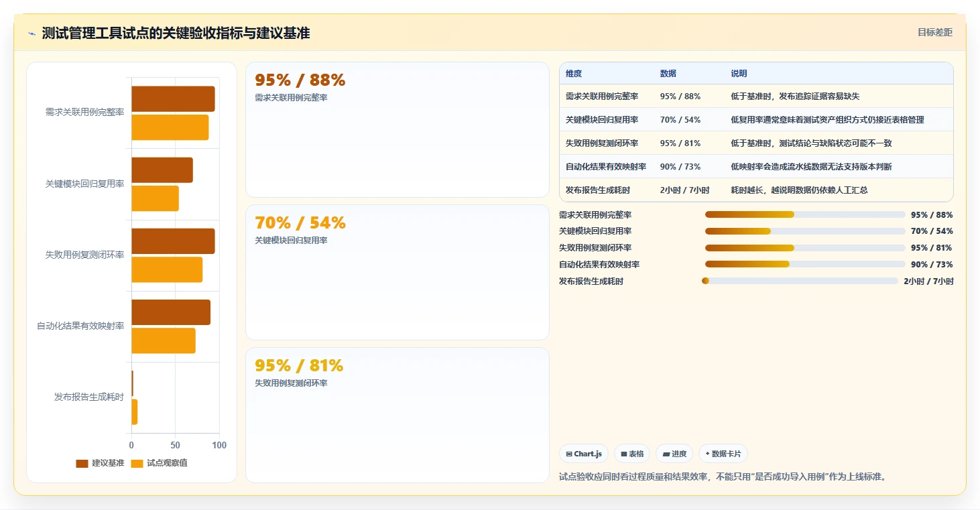Click the 说明 column header

739,74
